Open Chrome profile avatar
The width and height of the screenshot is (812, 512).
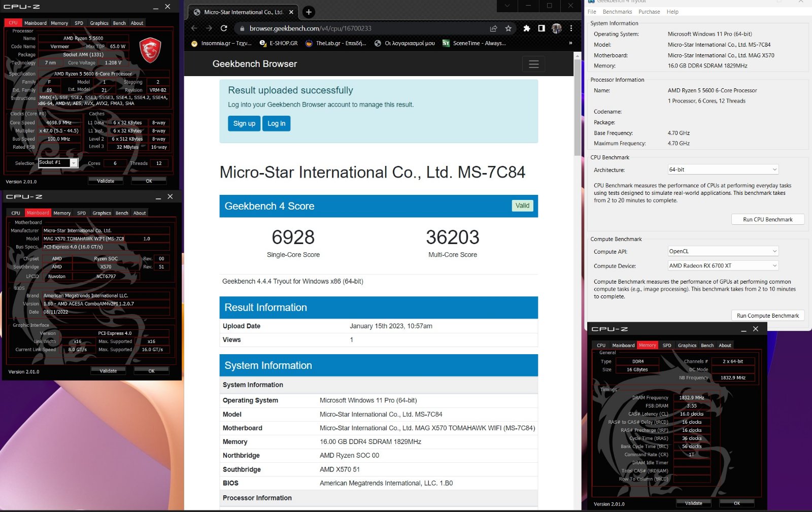(557, 28)
